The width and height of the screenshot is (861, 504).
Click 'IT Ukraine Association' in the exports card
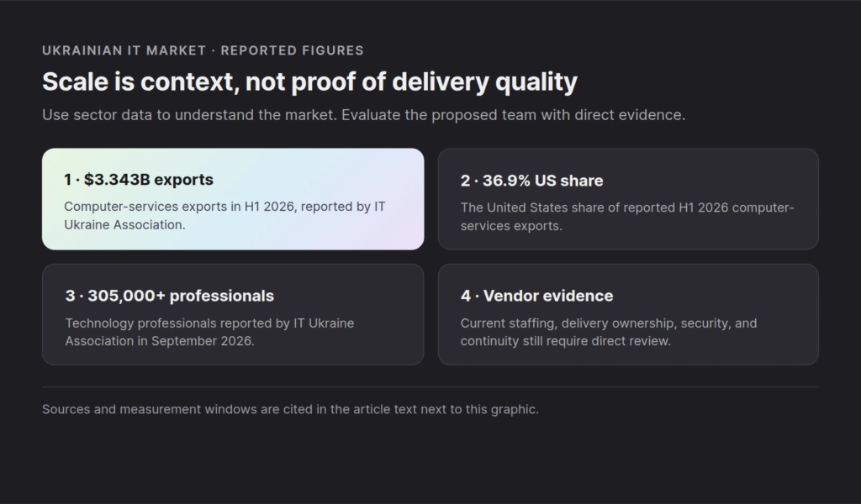pos(224,216)
